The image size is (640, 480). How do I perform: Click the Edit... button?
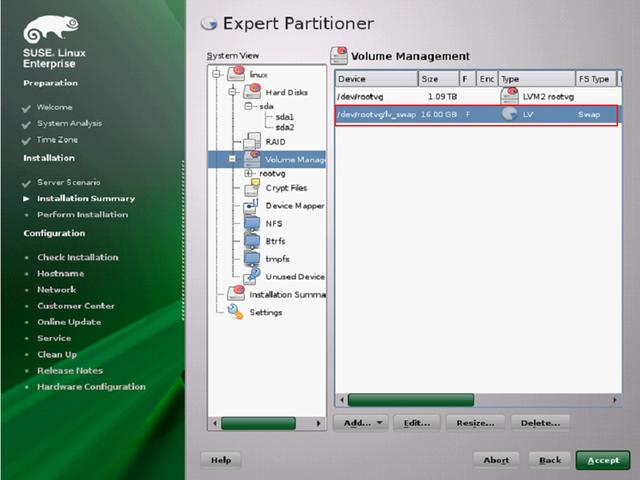[x=417, y=423]
